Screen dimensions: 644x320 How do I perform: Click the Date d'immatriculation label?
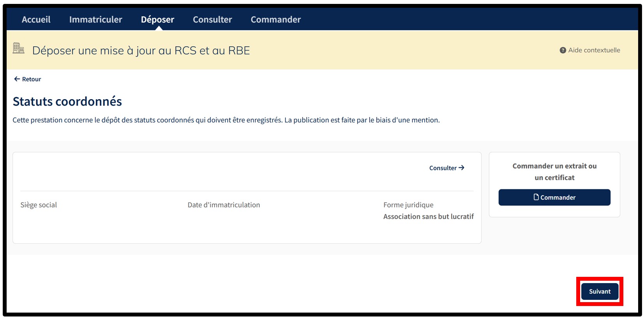[223, 205]
